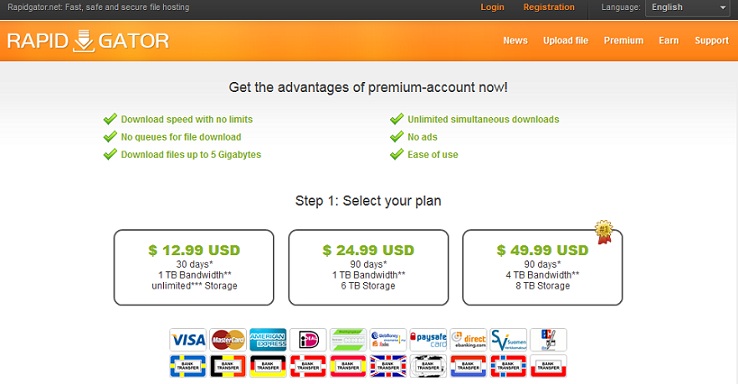
Task: Select the $49.99 USD 8 TB plan
Action: click(x=543, y=267)
